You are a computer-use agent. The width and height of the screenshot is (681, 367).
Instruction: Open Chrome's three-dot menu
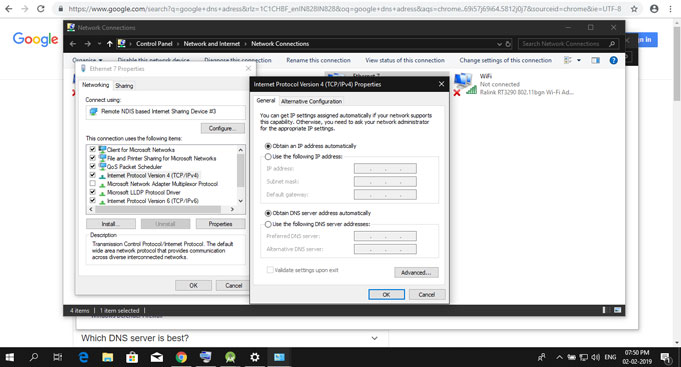671,9
